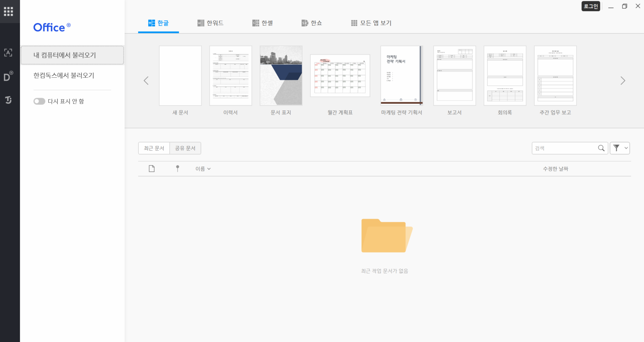Image resolution: width=644 pixels, height=342 pixels.
Task: Switch to the 한쇼 tab
Action: pyautogui.click(x=312, y=23)
